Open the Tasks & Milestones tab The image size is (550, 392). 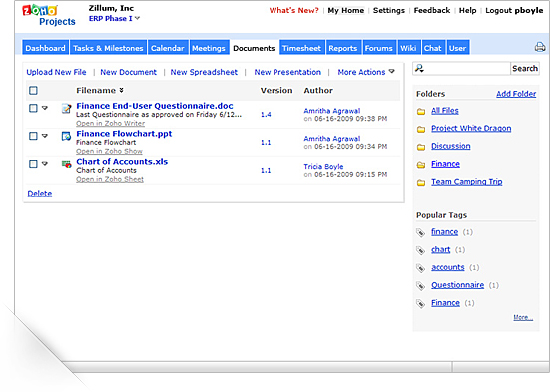click(108, 48)
